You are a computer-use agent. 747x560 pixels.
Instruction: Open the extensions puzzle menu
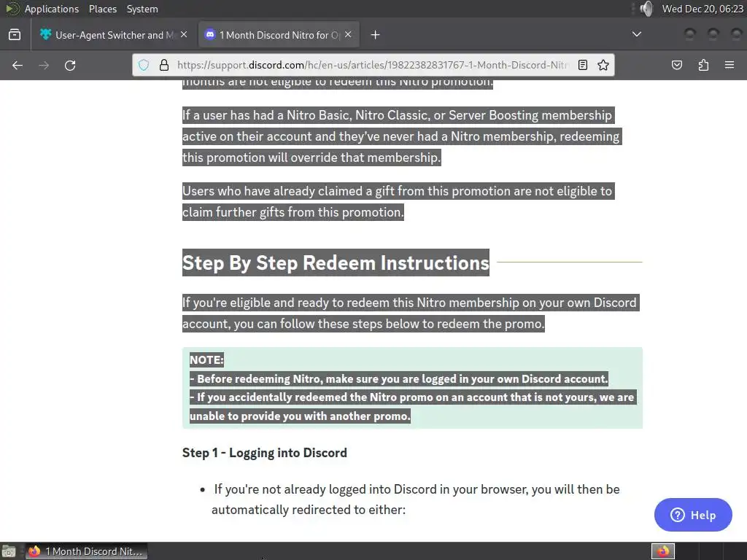click(703, 65)
